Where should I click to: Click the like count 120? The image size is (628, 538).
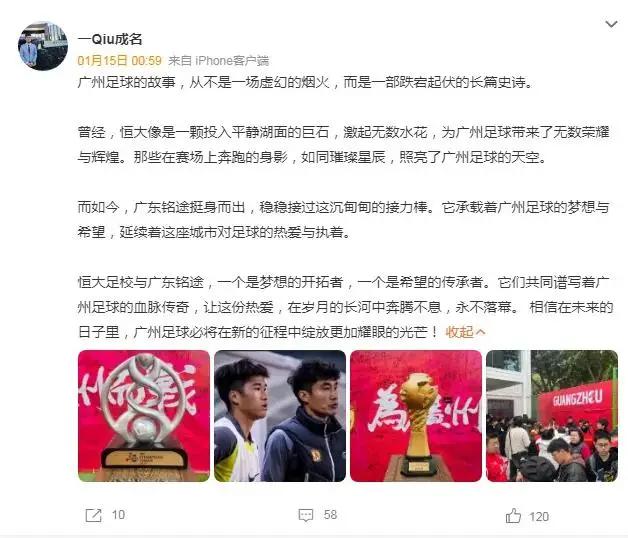tap(539, 517)
